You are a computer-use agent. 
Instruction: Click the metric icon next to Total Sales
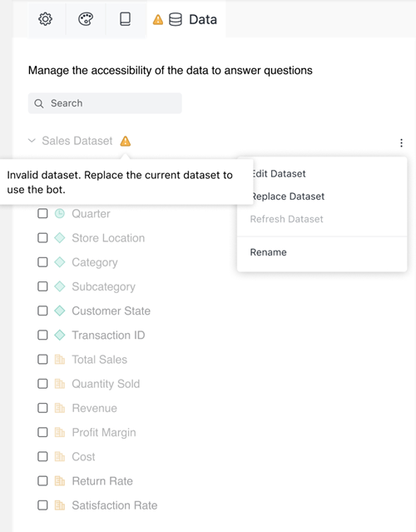(60, 360)
